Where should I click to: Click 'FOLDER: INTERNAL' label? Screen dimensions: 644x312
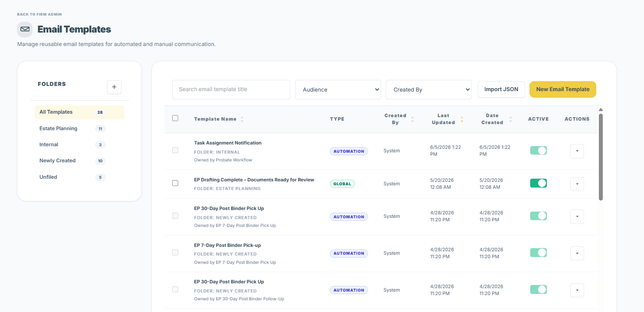(x=217, y=152)
